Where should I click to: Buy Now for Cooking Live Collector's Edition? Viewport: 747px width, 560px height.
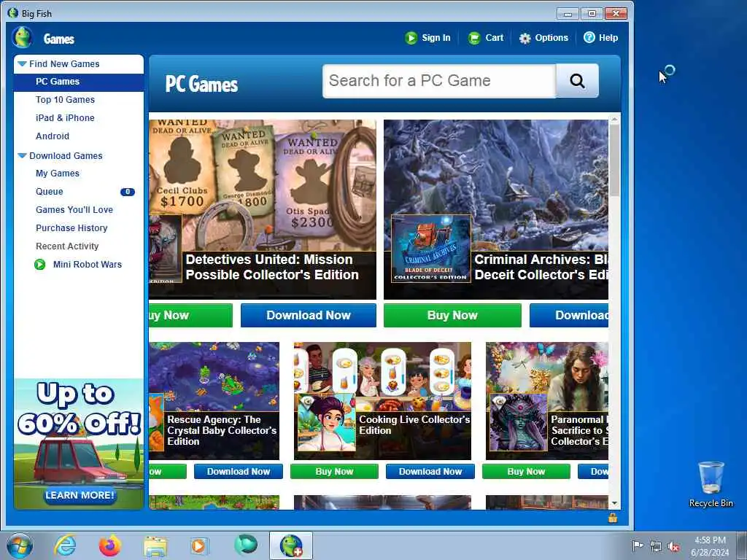pyautogui.click(x=334, y=472)
